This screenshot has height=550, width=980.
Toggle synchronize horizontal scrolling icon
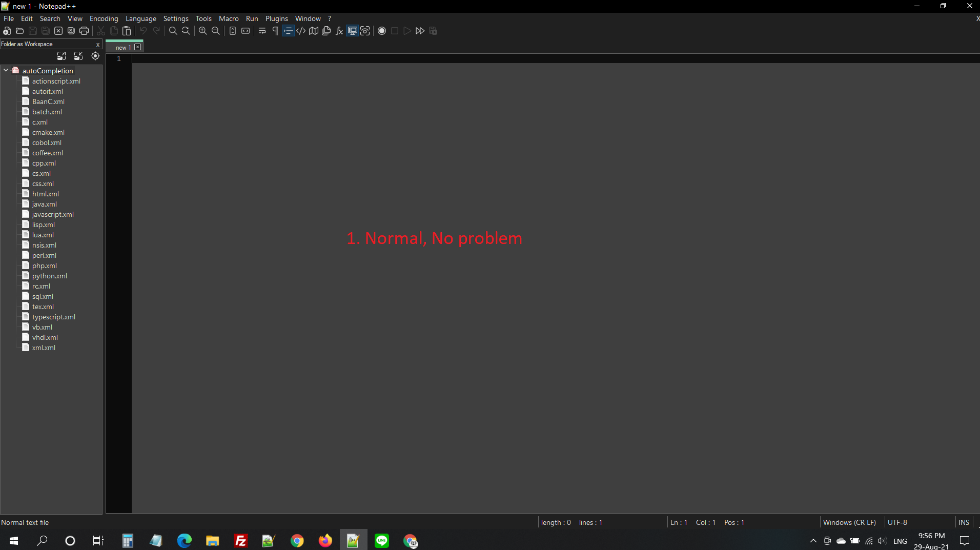[246, 31]
